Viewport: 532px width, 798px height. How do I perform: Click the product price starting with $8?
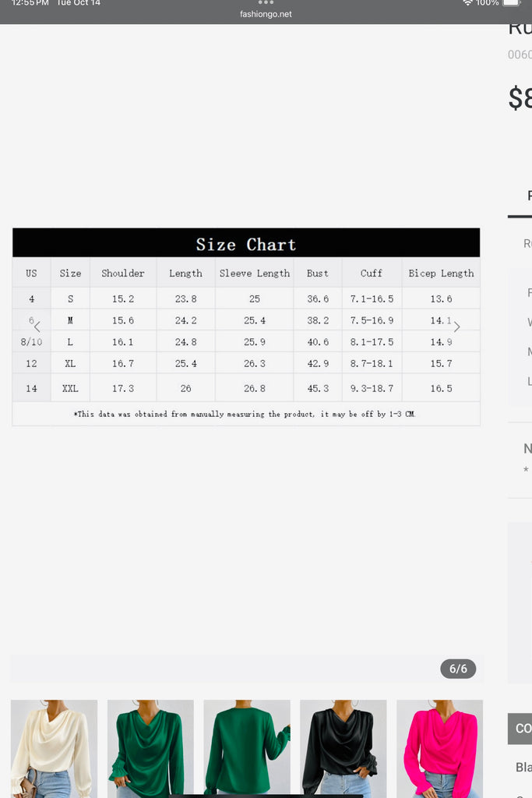(x=520, y=99)
